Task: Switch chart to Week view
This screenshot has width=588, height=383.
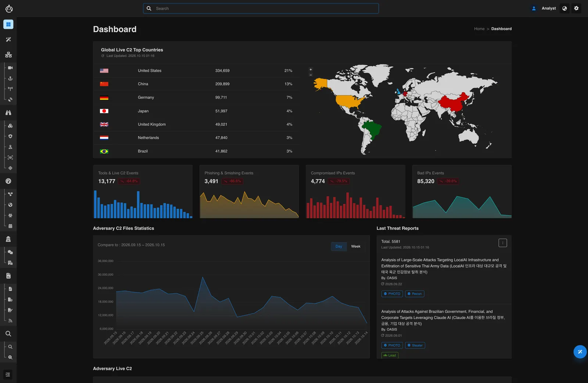Action: point(356,247)
